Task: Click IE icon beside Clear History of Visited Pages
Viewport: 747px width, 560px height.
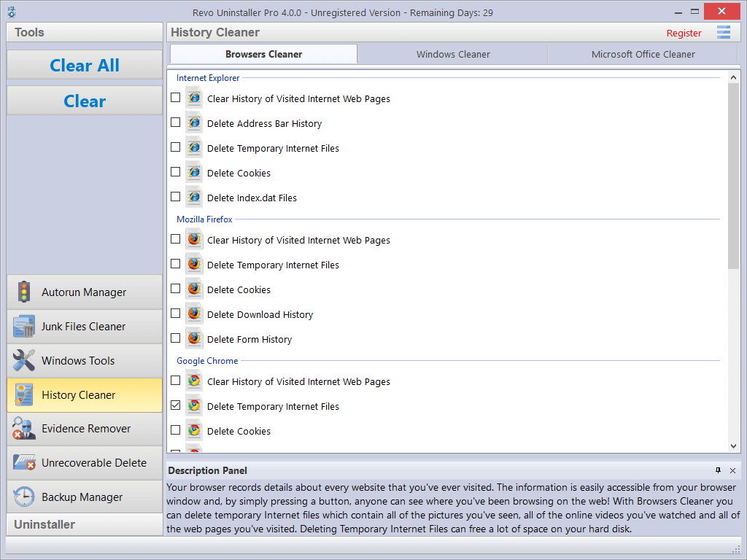Action: (x=194, y=98)
